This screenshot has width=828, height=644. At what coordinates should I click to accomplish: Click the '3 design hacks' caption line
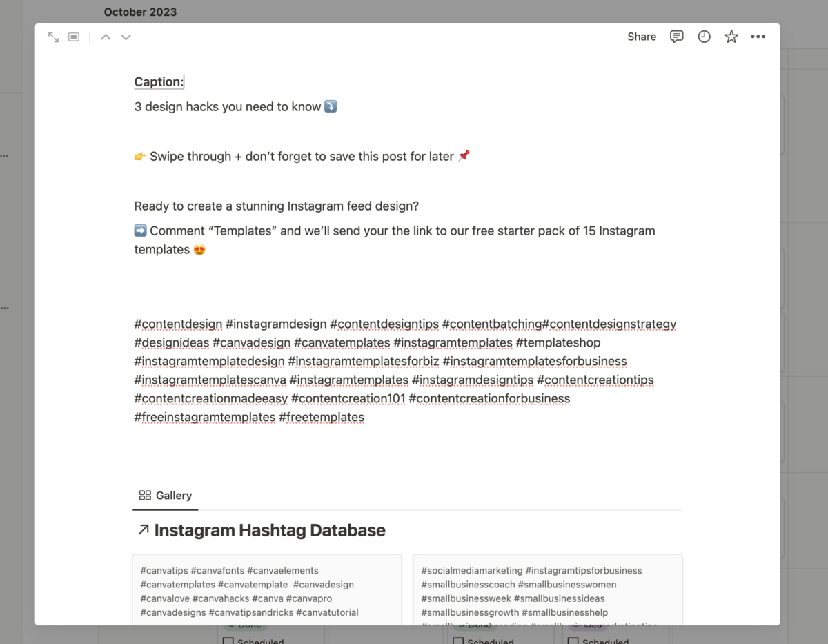(x=228, y=107)
